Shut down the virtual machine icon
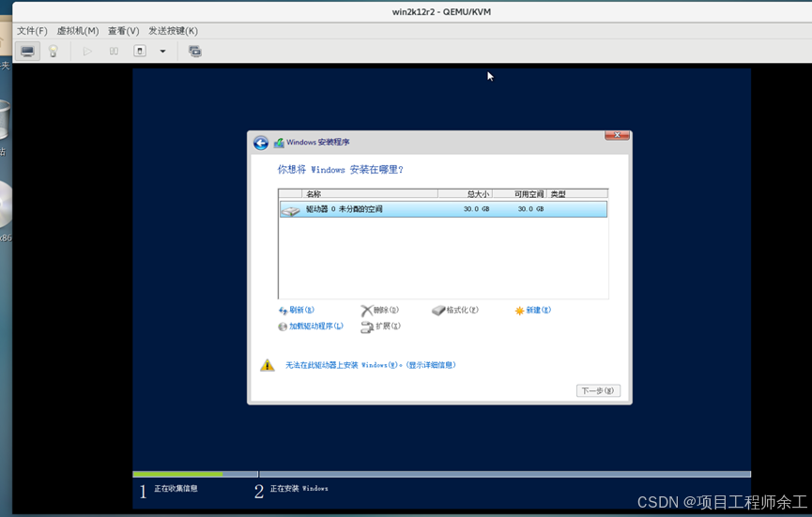The image size is (812, 517). click(140, 52)
